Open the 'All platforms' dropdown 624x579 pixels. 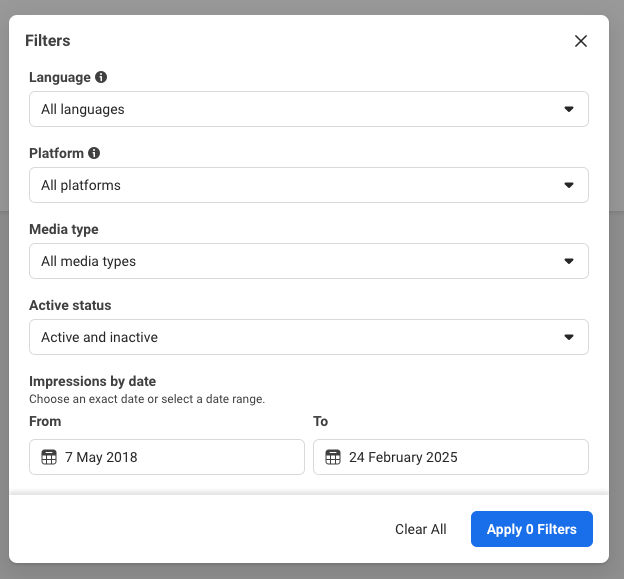(x=309, y=185)
